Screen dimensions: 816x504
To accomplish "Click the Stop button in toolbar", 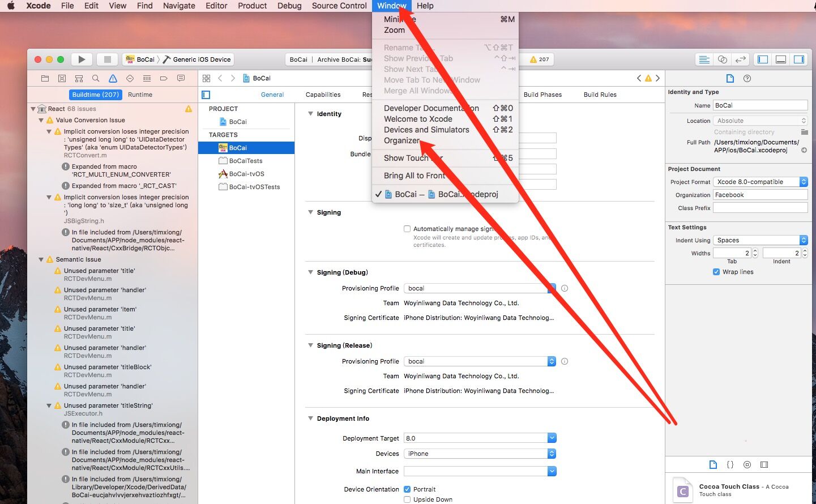I will [107, 59].
